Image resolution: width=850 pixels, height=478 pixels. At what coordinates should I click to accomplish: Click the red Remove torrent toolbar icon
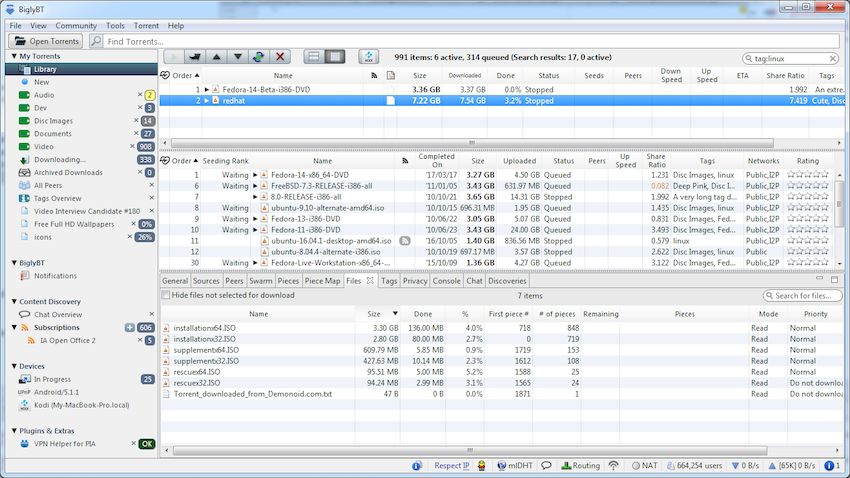[x=281, y=58]
